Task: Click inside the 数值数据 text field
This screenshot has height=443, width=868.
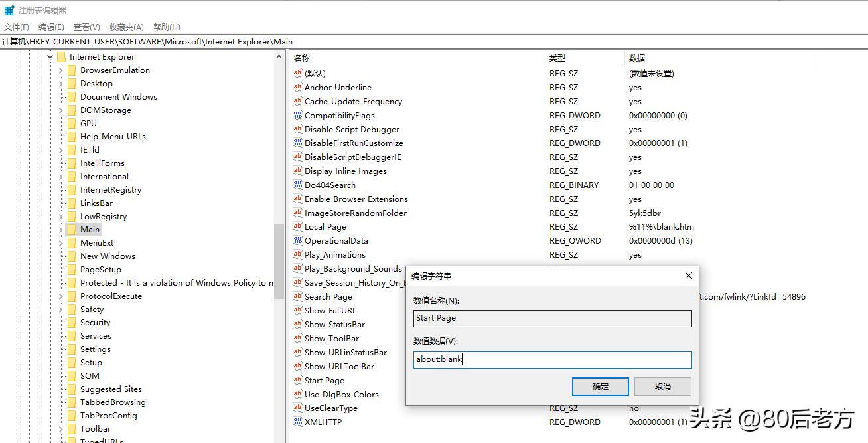Action: tap(553, 359)
